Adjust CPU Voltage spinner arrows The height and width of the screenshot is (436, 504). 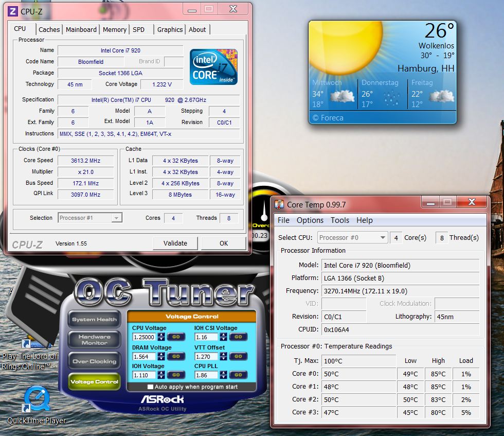point(161,337)
